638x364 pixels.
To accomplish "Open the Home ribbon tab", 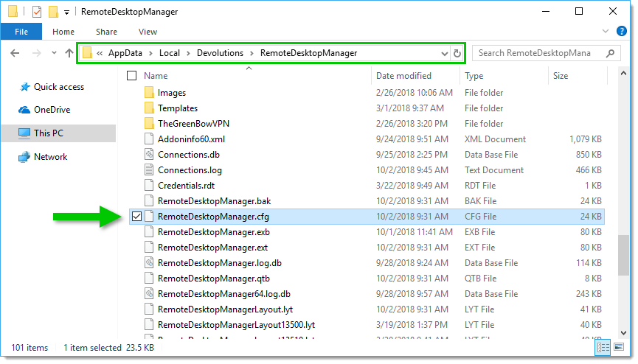I will tap(63, 32).
